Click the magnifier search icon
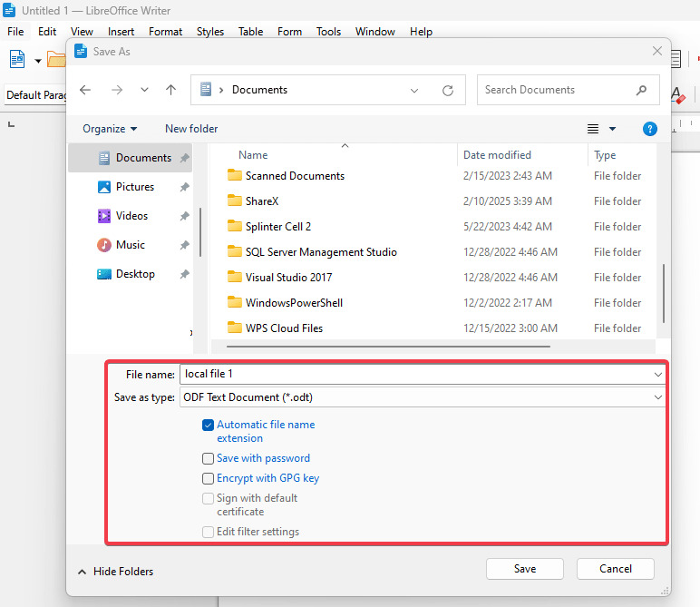The image size is (700, 607). 642,90
